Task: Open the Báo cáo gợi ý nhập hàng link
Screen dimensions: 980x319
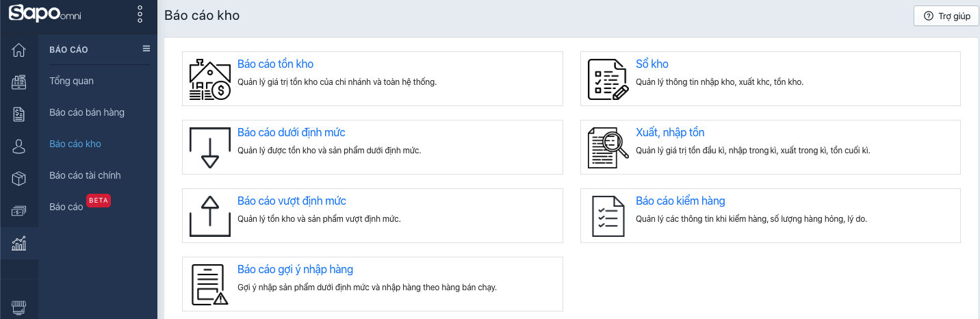Action: [295, 270]
